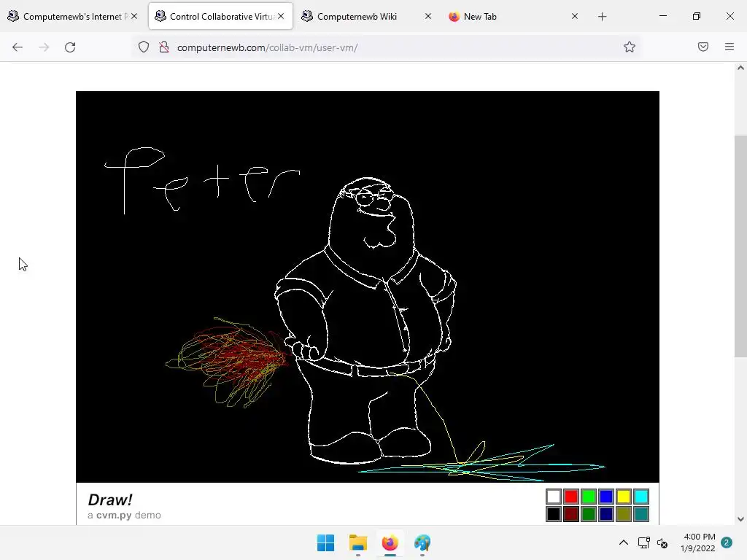Pick the white color swatch

click(x=553, y=497)
